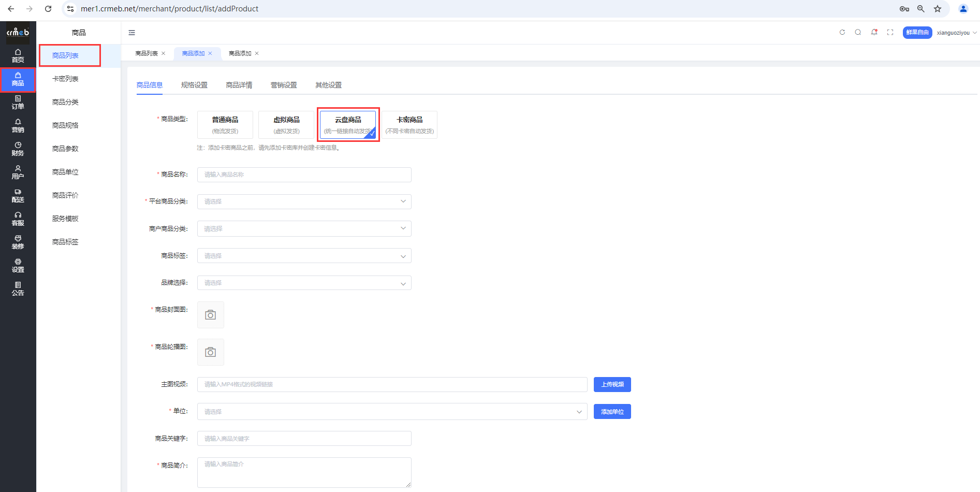
Task: Select 虚拟商品 product type
Action: [x=286, y=125]
